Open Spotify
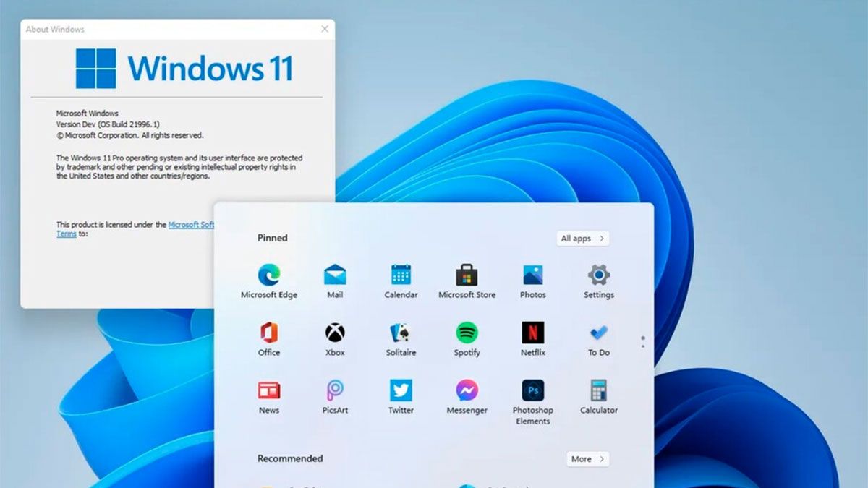The image size is (868, 488). (x=467, y=333)
